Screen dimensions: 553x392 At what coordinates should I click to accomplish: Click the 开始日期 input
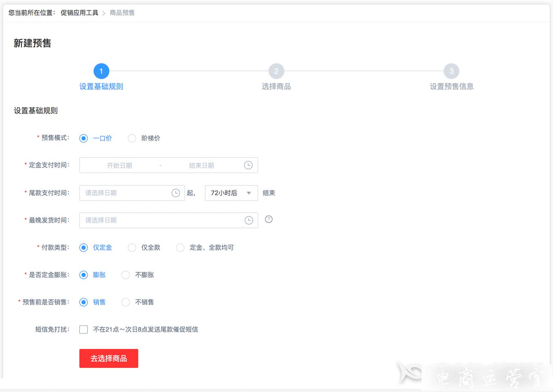point(119,165)
